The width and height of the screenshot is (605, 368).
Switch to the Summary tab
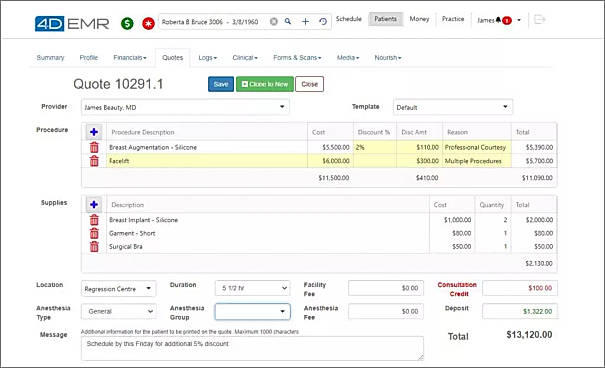click(x=50, y=57)
